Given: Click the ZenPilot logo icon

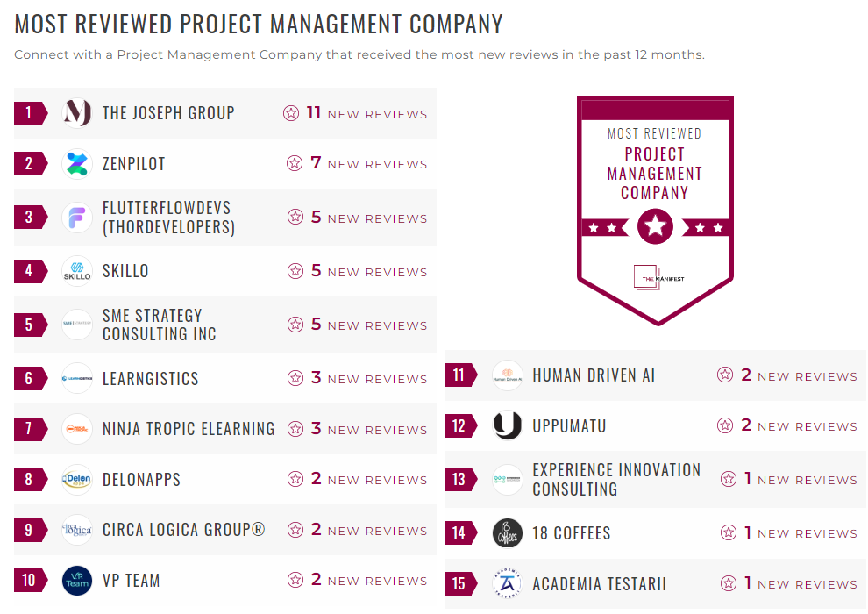Looking at the screenshot, I should 77,163.
